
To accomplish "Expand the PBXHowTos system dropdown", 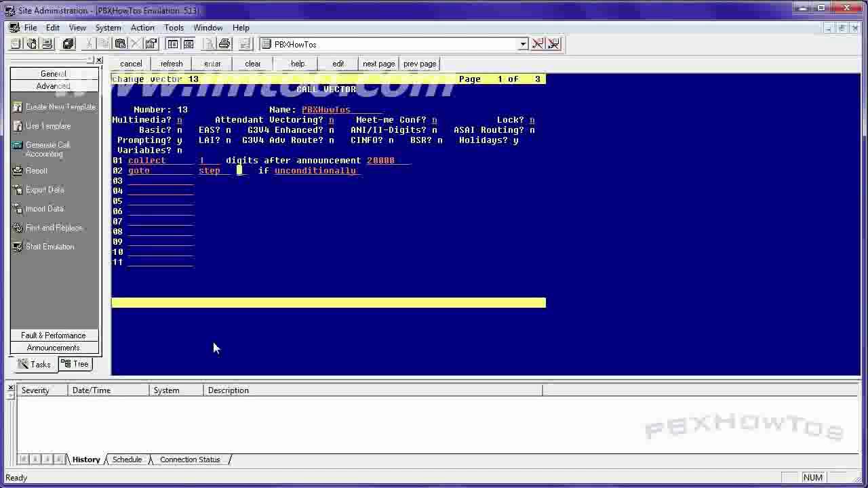I will coord(523,45).
